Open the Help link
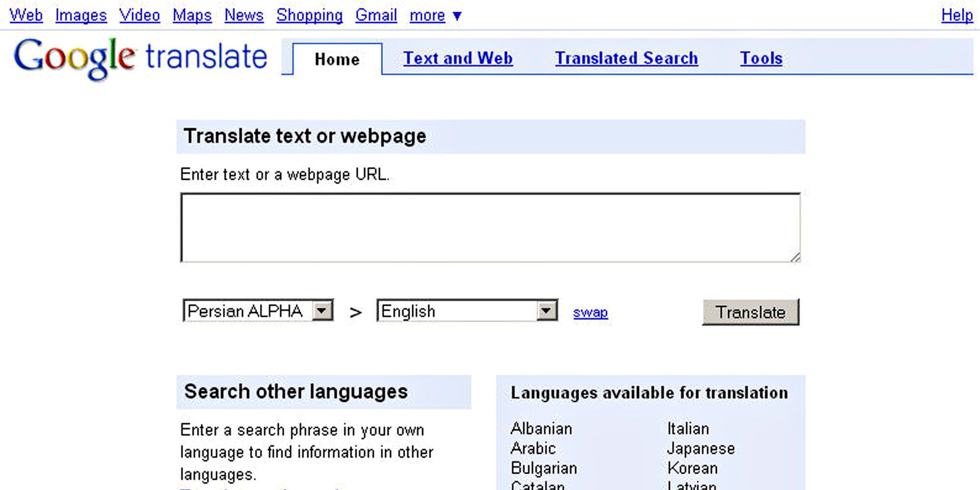The image size is (980, 490). (x=956, y=15)
